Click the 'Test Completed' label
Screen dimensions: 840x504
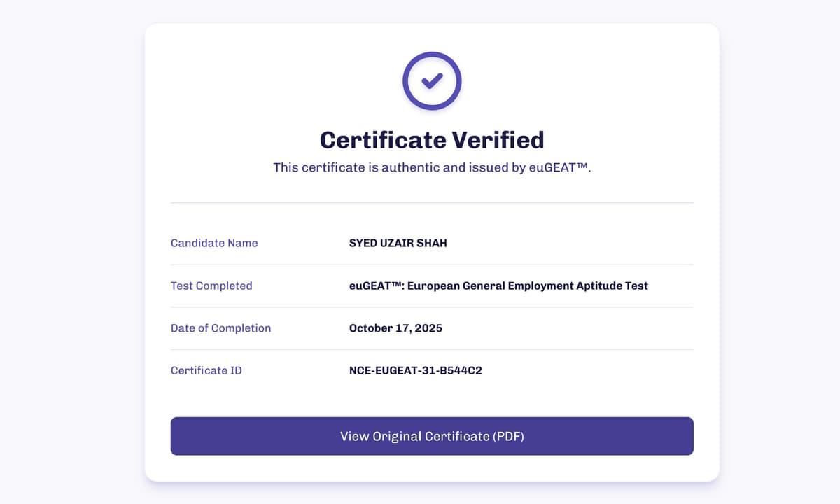[211, 286]
